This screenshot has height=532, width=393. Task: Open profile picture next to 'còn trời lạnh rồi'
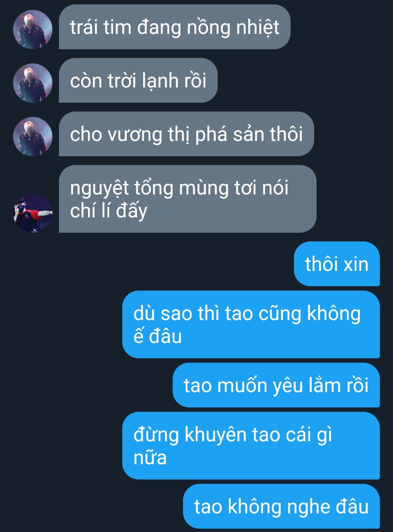[x=33, y=83]
